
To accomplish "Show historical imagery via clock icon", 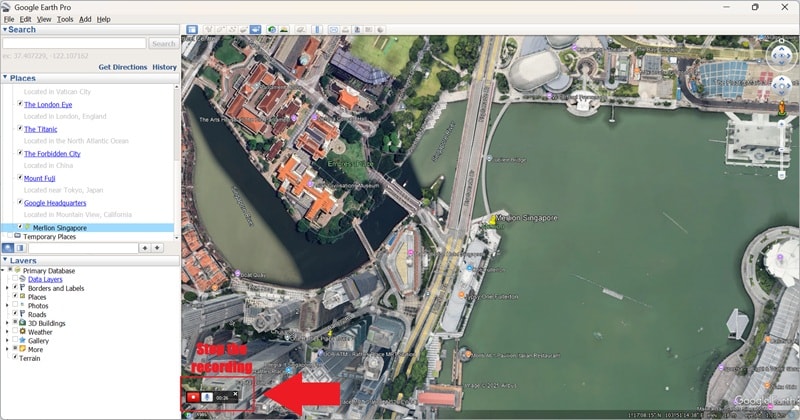I will [x=272, y=30].
